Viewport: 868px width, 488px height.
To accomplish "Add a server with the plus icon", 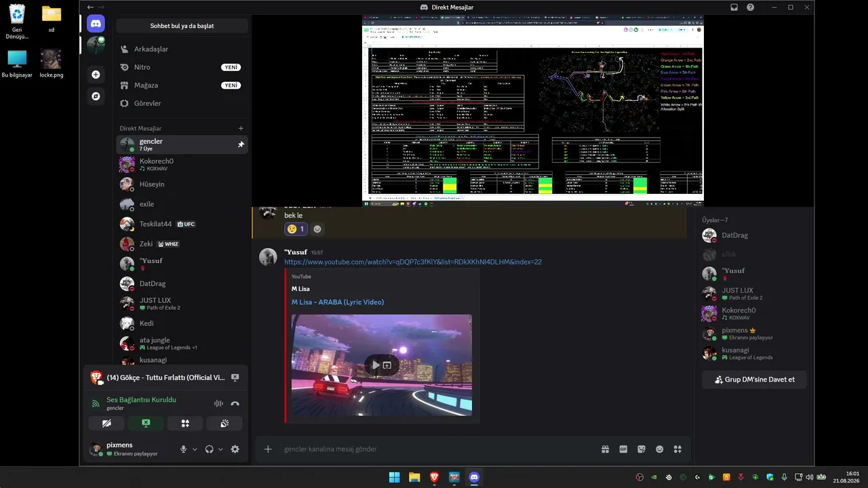I will [96, 75].
